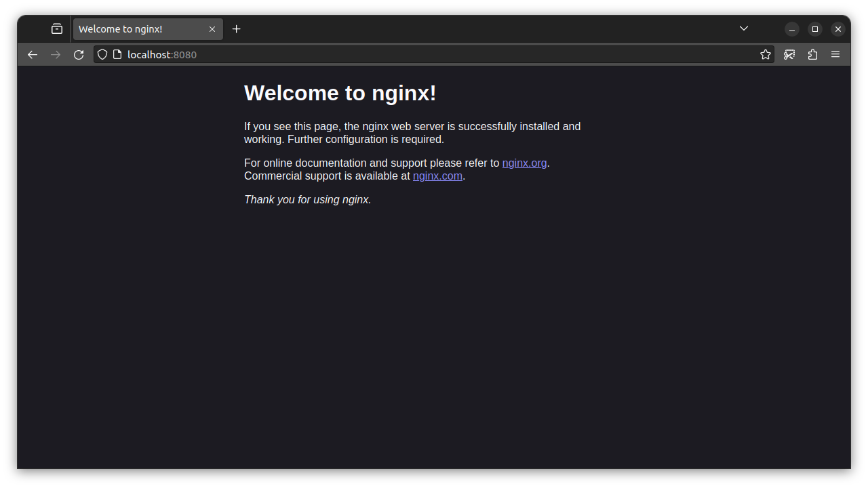Click 'Further configuration is required' sentence

click(366, 140)
